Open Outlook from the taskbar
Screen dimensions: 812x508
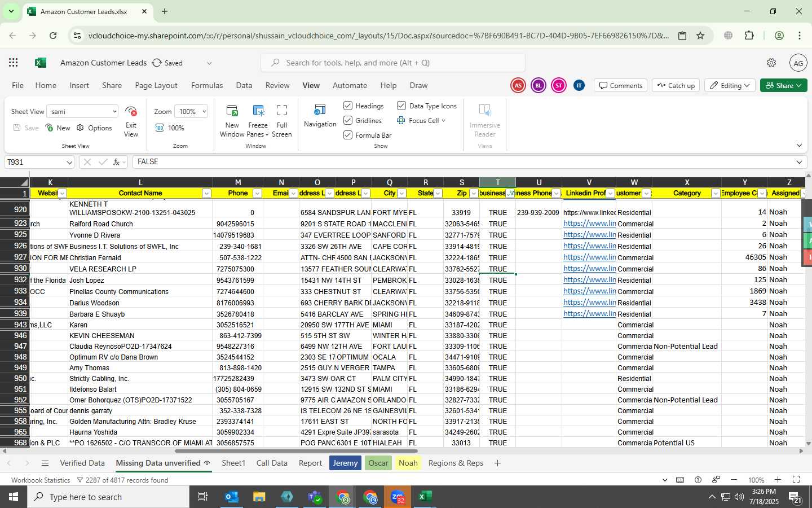click(231, 497)
